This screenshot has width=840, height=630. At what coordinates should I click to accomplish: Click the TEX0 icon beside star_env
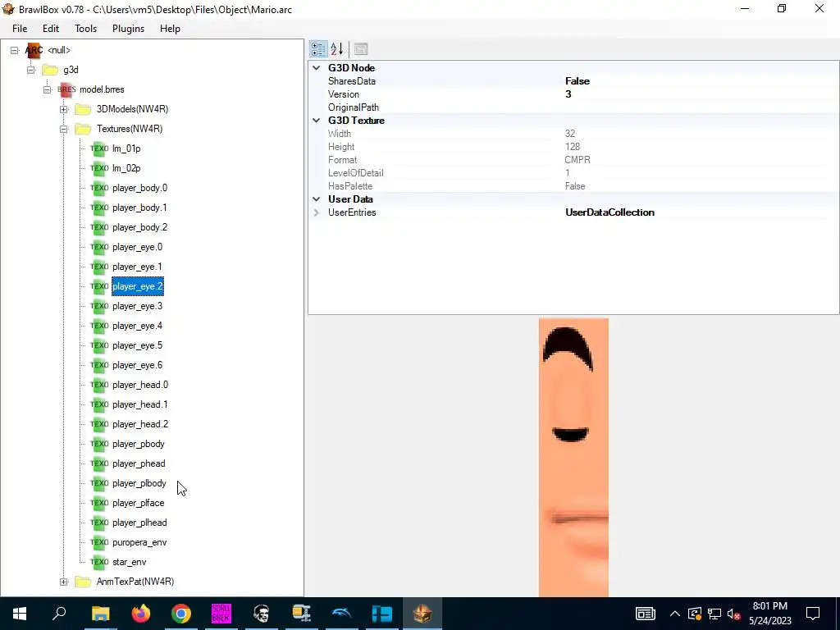tap(99, 562)
